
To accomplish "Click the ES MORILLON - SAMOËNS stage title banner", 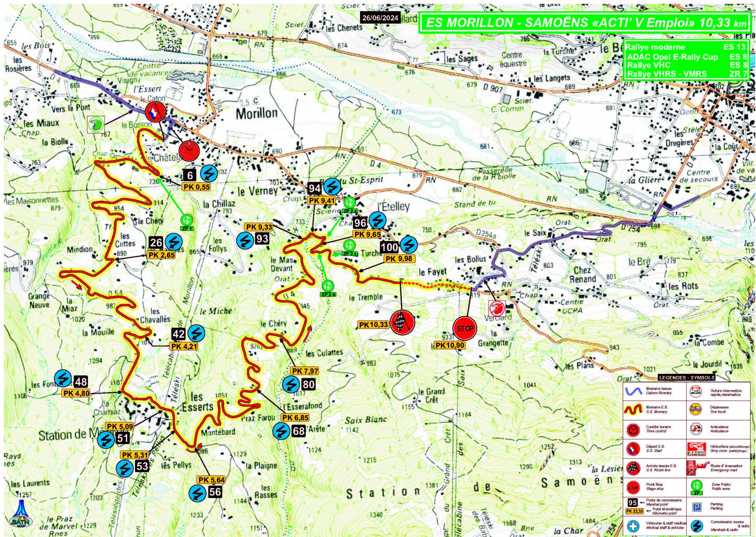I will 584,23.
